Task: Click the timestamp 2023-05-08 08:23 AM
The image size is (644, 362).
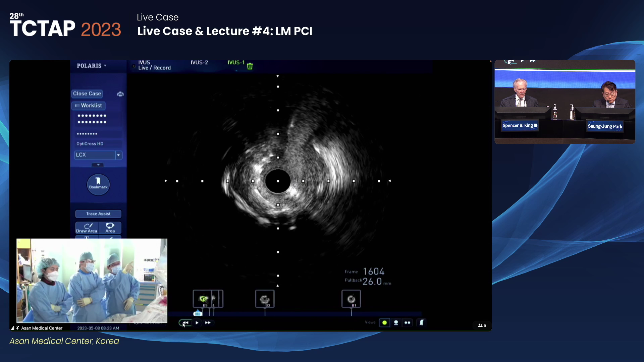Action: 98,328
